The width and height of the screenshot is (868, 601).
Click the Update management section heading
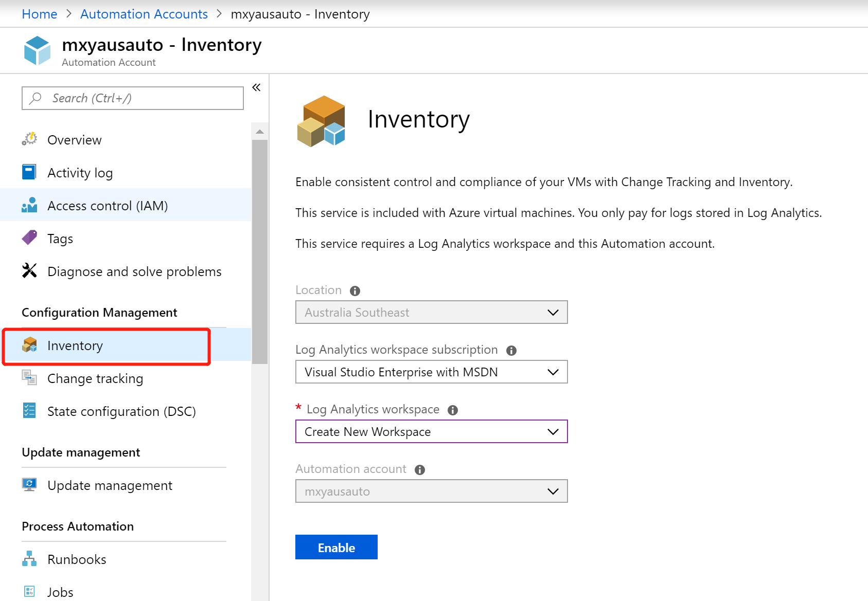click(81, 452)
